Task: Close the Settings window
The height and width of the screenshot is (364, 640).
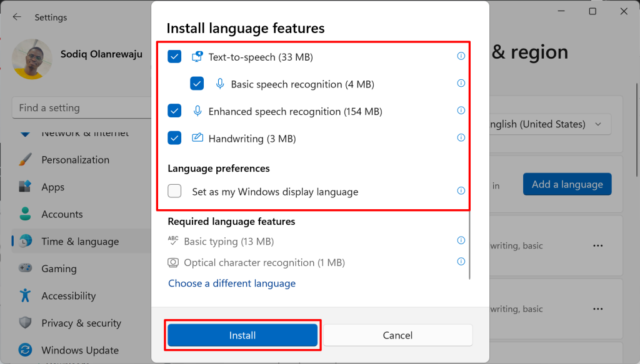Action: coord(624,11)
